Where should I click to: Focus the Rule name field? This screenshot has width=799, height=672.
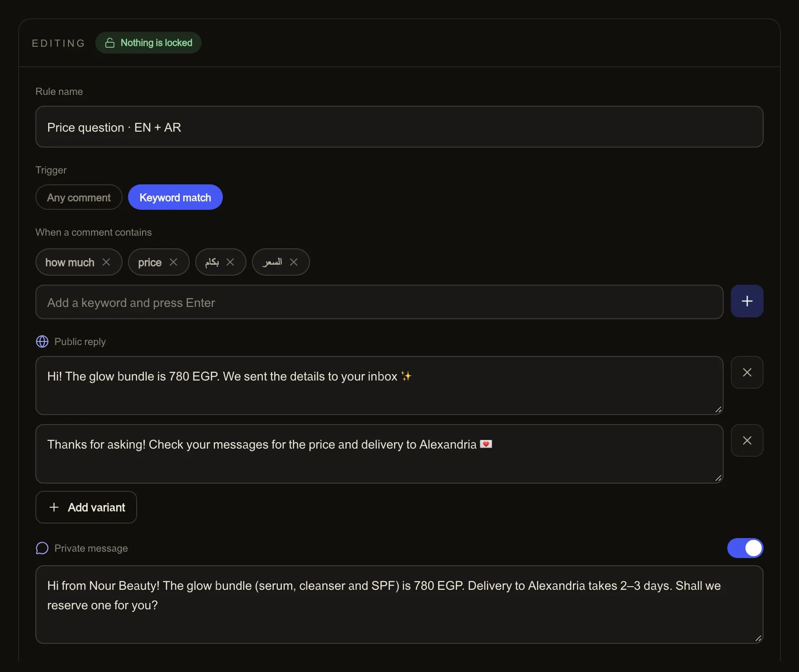399,127
